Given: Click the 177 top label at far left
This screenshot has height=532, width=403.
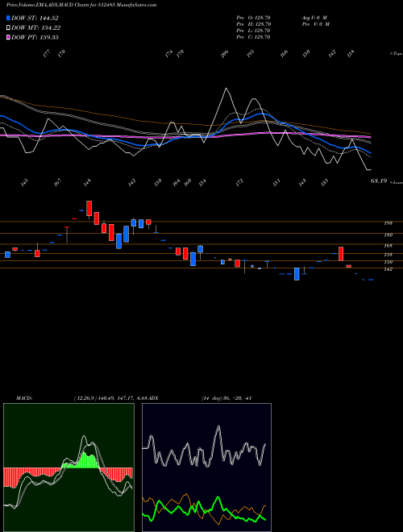Looking at the screenshot, I should 47,54.
